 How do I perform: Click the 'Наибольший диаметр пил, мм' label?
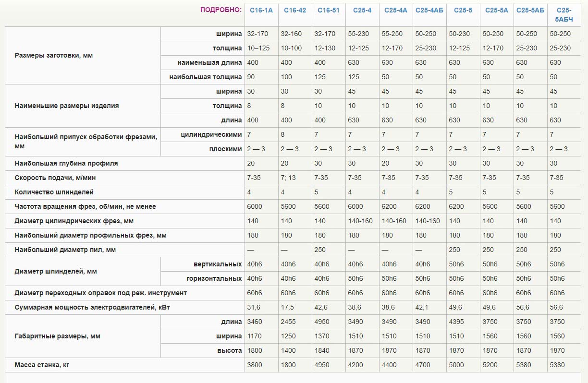pos(65,250)
